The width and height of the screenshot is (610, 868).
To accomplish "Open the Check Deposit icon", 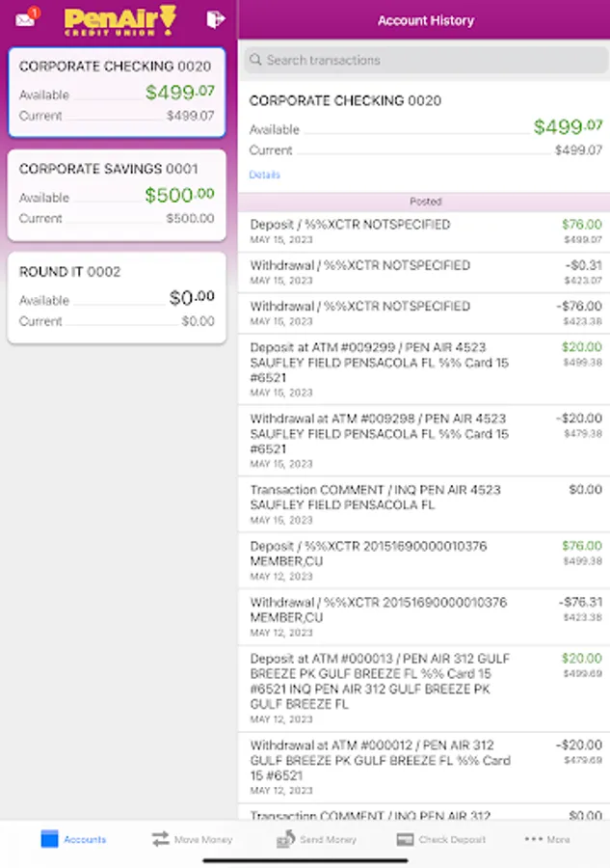I will 406,839.
